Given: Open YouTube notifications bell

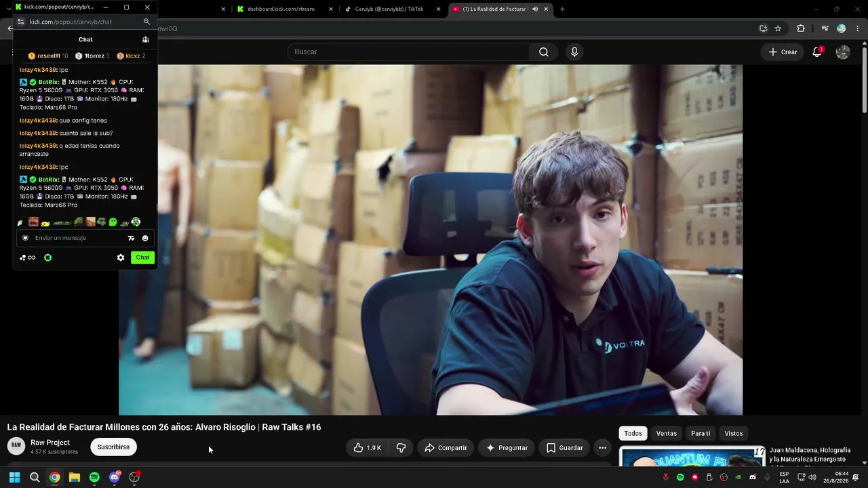Looking at the screenshot, I should point(817,52).
